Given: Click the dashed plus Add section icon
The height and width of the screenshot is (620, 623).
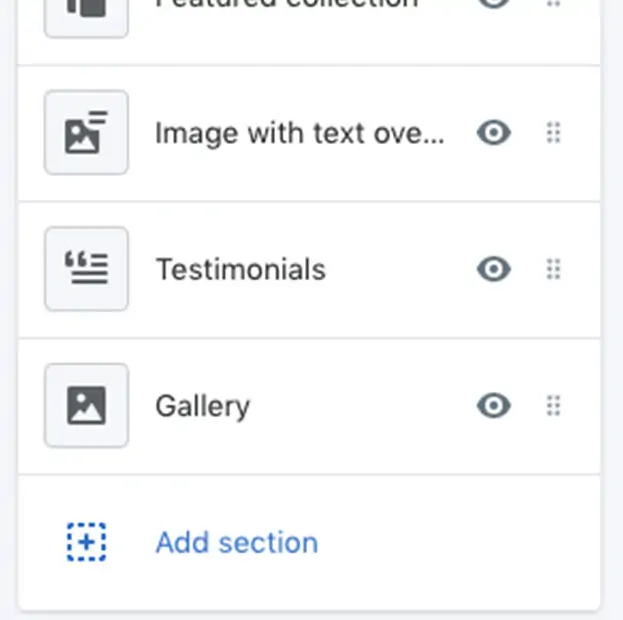Looking at the screenshot, I should pyautogui.click(x=86, y=542).
